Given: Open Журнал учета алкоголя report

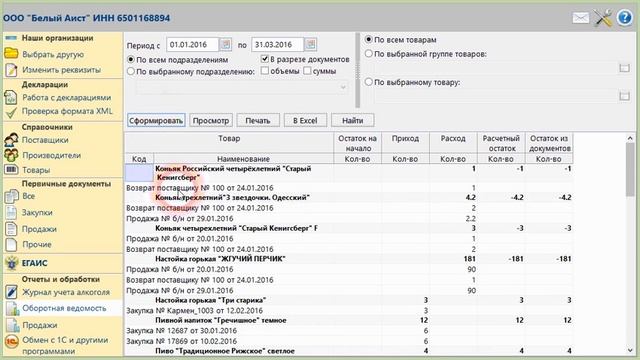Looking at the screenshot, I should pyautogui.click(x=66, y=292).
